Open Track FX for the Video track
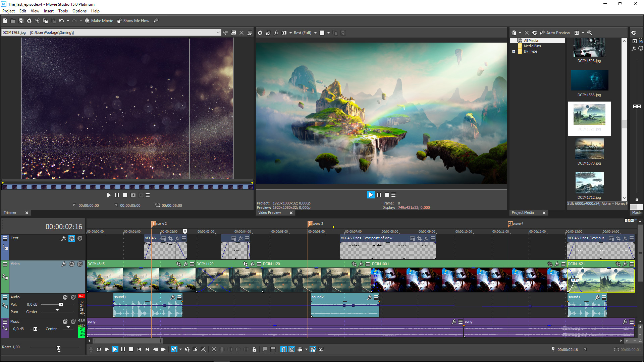 (x=64, y=264)
